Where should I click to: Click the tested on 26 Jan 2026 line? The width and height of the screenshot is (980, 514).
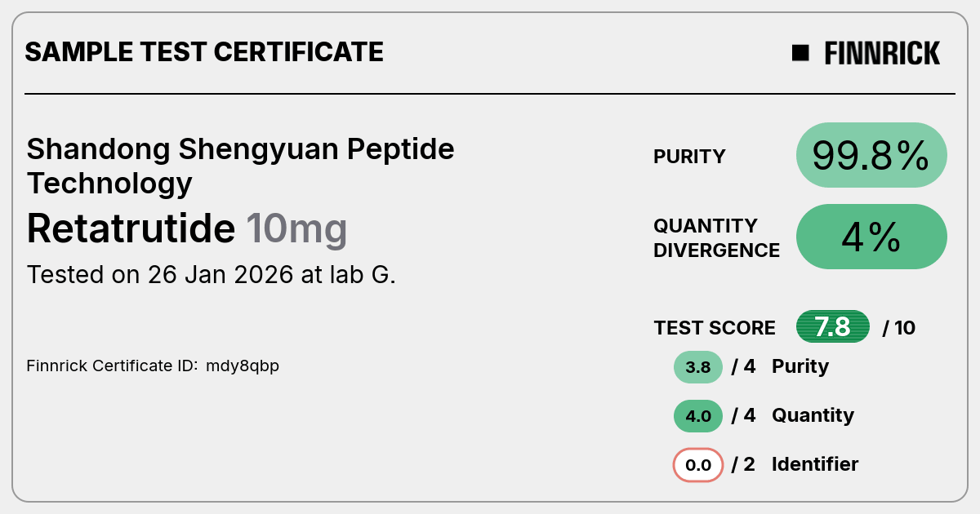tap(212, 275)
